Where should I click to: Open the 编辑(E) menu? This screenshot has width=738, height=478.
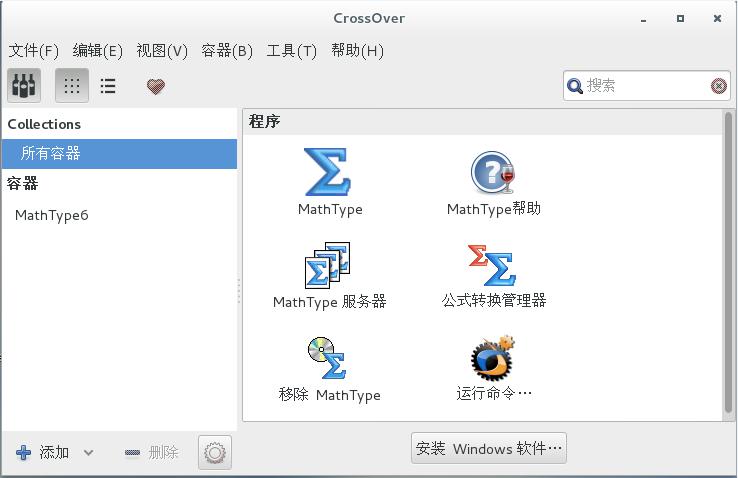click(x=97, y=50)
